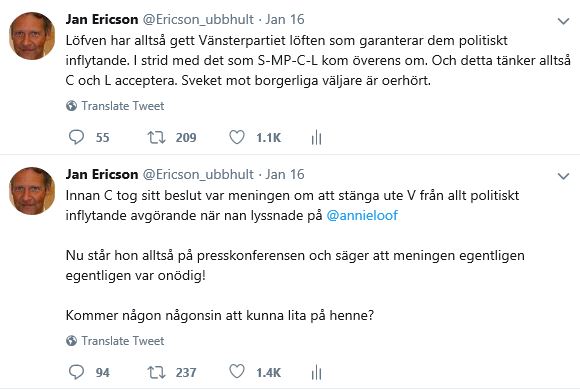Retweet the first tweet with 209 retweets

point(156,137)
